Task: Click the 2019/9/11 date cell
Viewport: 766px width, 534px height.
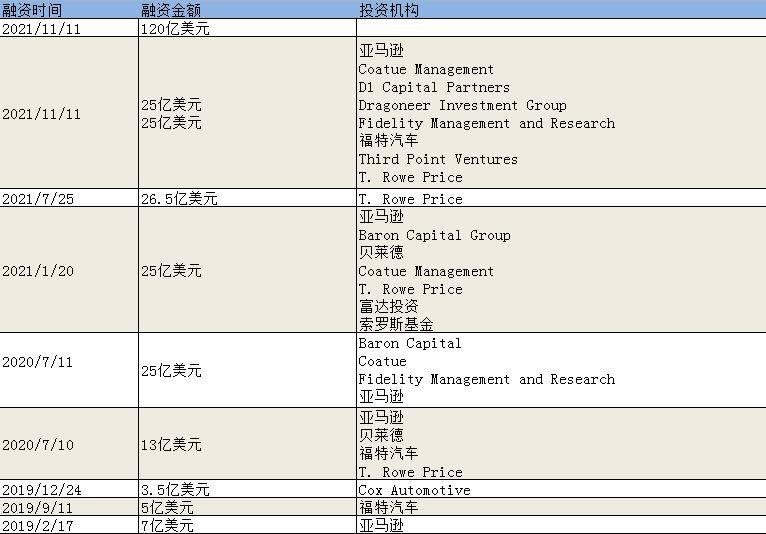Action: [37, 507]
